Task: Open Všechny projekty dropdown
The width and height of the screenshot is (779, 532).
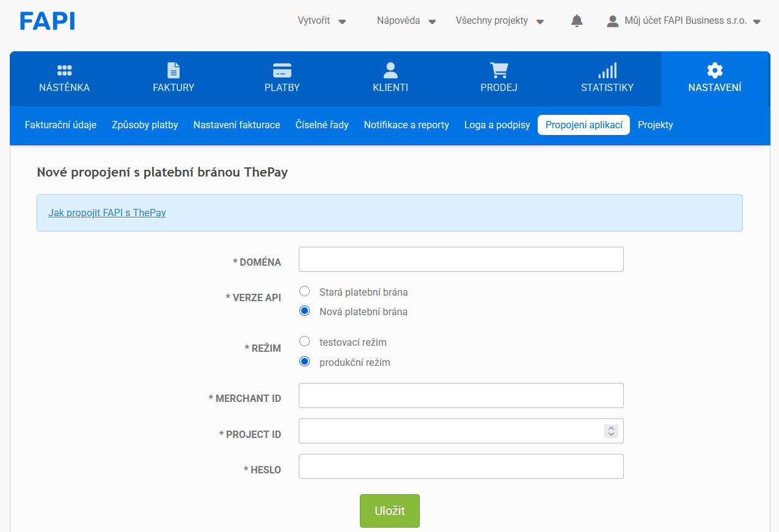Action: tap(500, 21)
